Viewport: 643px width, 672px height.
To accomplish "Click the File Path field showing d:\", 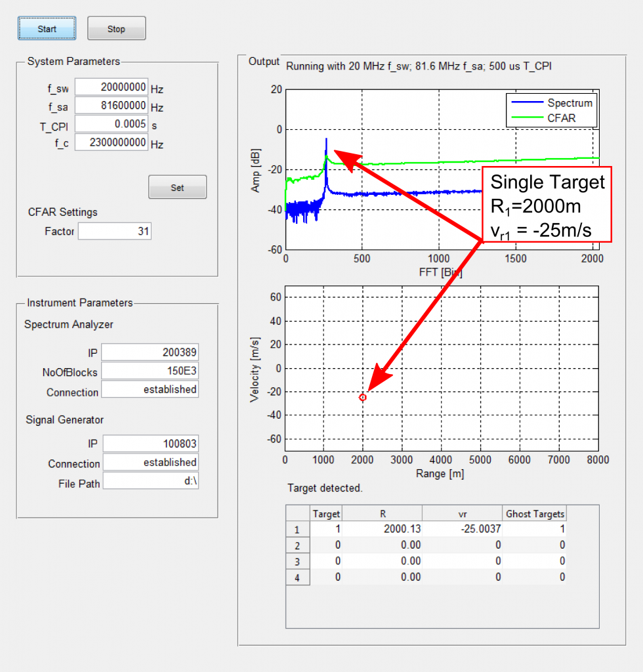I will (x=150, y=481).
